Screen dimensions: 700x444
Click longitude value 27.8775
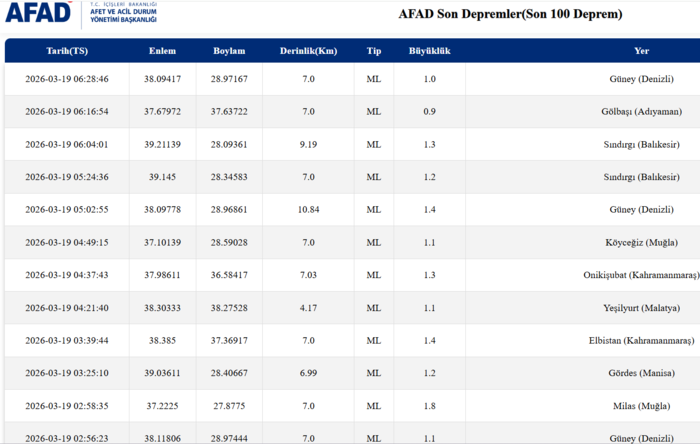pos(229,407)
